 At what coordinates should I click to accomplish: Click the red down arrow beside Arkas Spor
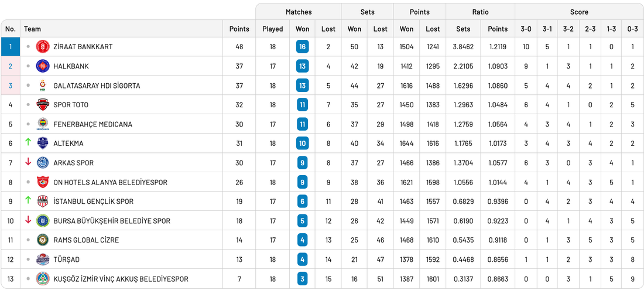pos(28,162)
